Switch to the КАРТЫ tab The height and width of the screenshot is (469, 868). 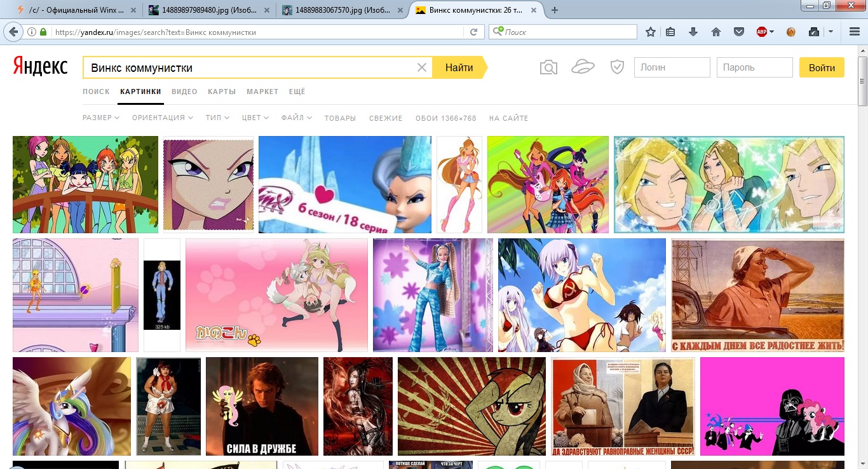(222, 92)
